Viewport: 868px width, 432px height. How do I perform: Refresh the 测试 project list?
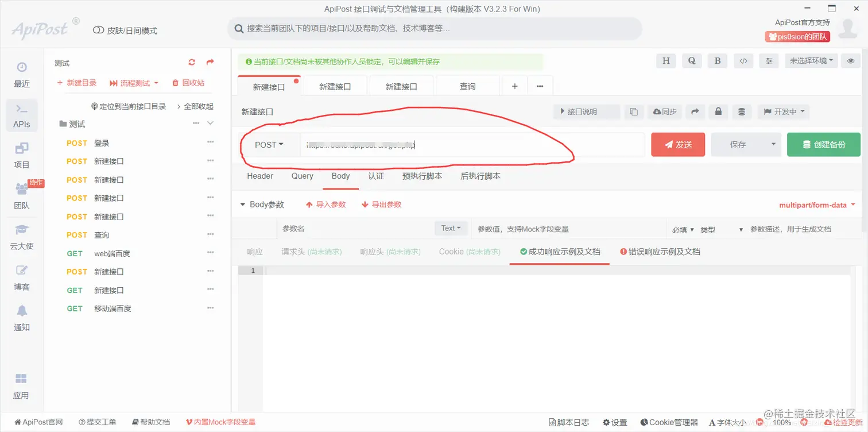pyautogui.click(x=192, y=62)
